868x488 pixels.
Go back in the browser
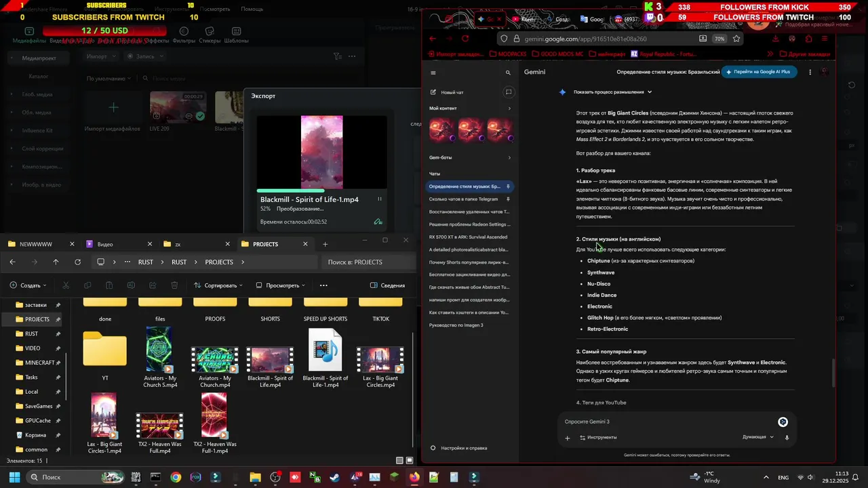[433, 39]
